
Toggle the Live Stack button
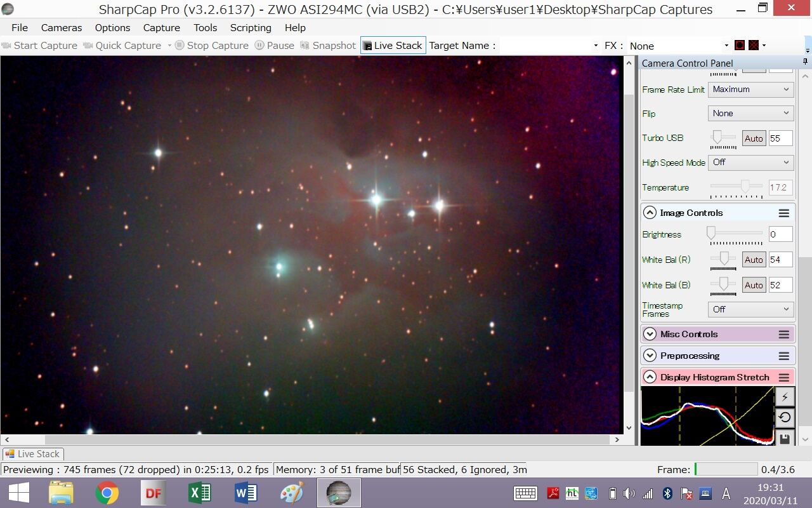393,45
